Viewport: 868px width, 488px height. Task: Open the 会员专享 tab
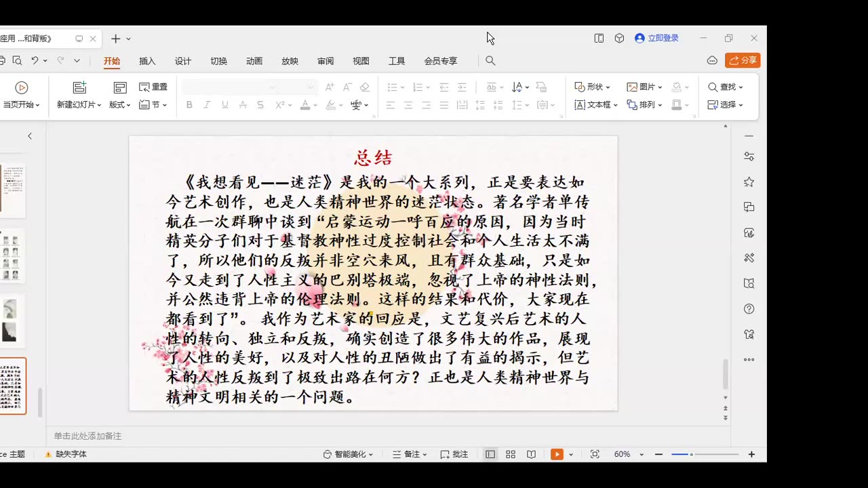pyautogui.click(x=441, y=61)
